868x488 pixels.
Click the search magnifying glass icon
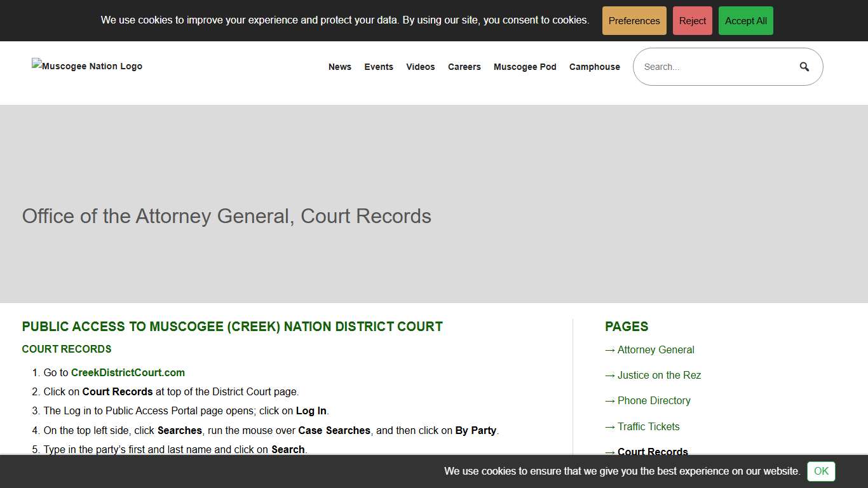[803, 66]
